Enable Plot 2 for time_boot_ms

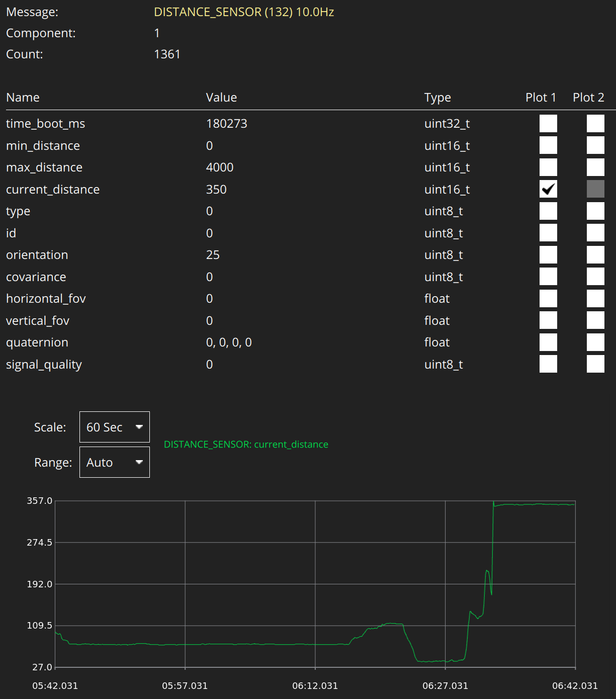[x=595, y=124]
